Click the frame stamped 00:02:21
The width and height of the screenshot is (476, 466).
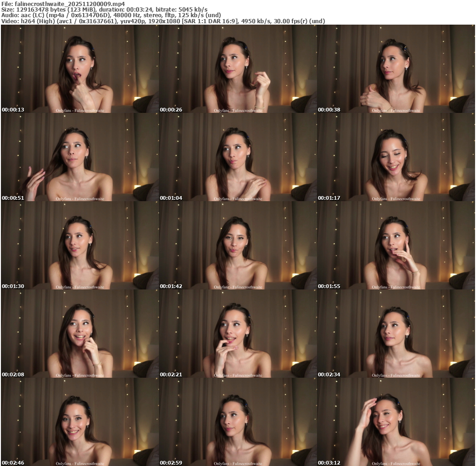pos(238,334)
